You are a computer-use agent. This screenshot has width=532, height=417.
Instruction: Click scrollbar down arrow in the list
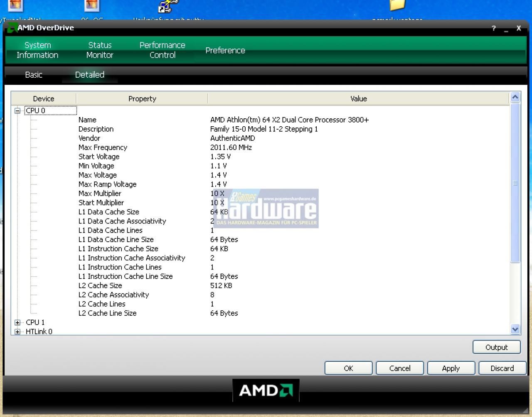515,329
